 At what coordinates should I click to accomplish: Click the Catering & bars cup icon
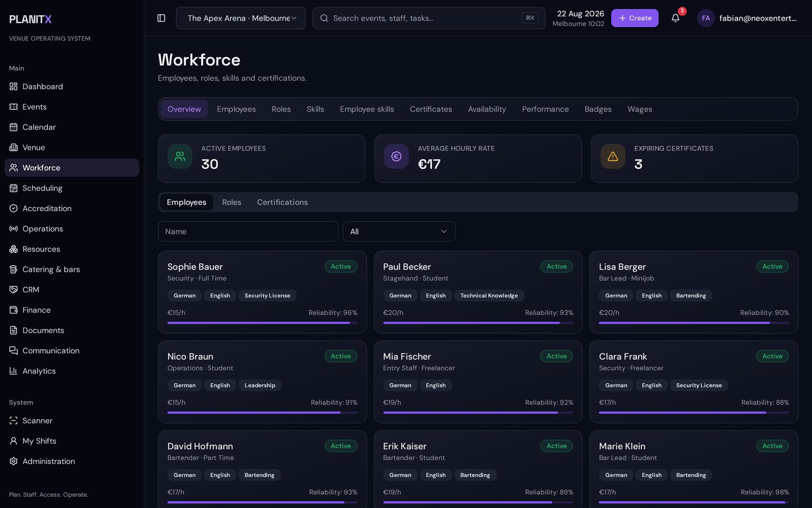pyautogui.click(x=14, y=269)
